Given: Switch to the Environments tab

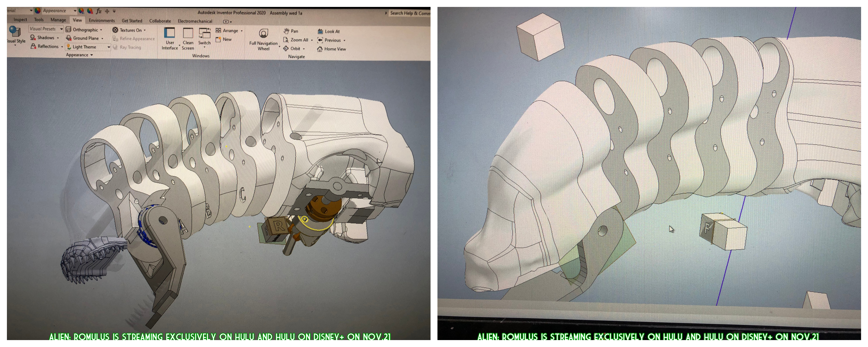Looking at the screenshot, I should [x=102, y=21].
